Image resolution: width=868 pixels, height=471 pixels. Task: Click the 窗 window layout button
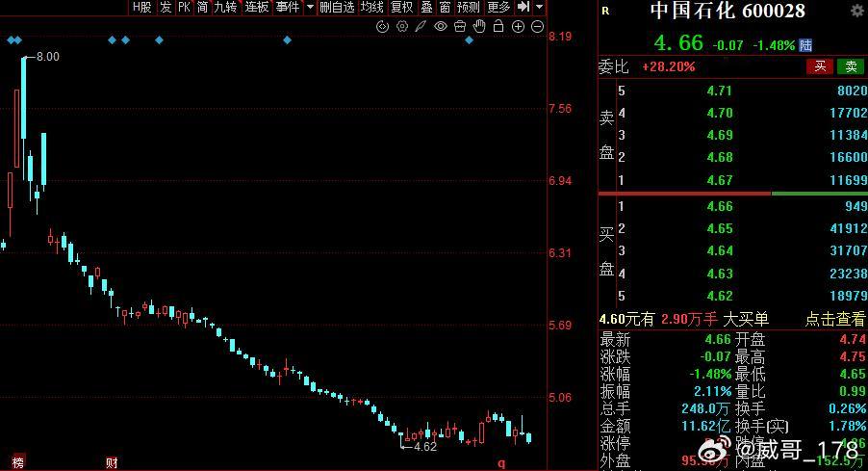(446, 7)
